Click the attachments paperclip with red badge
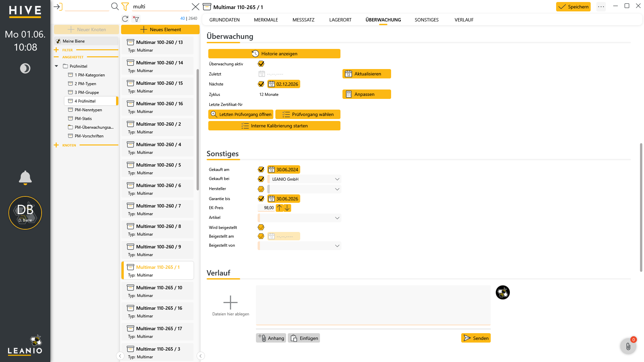The height and width of the screenshot is (362, 644). (628, 346)
